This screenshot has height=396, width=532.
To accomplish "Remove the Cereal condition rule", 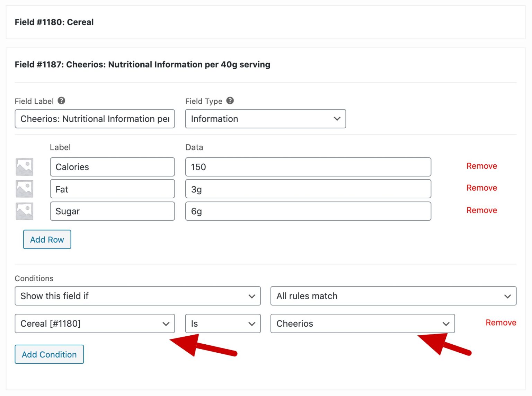I will coord(500,323).
